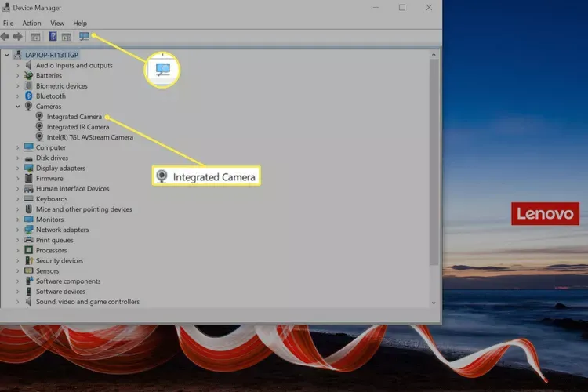Click the Forward arrow in the toolbar
Viewport: 588px width, 392px height.
click(18, 37)
